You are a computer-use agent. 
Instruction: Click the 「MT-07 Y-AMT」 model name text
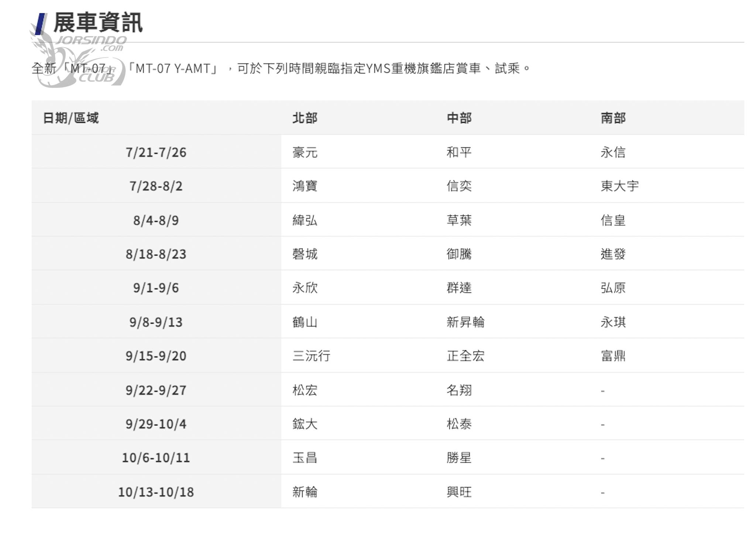pos(173,69)
